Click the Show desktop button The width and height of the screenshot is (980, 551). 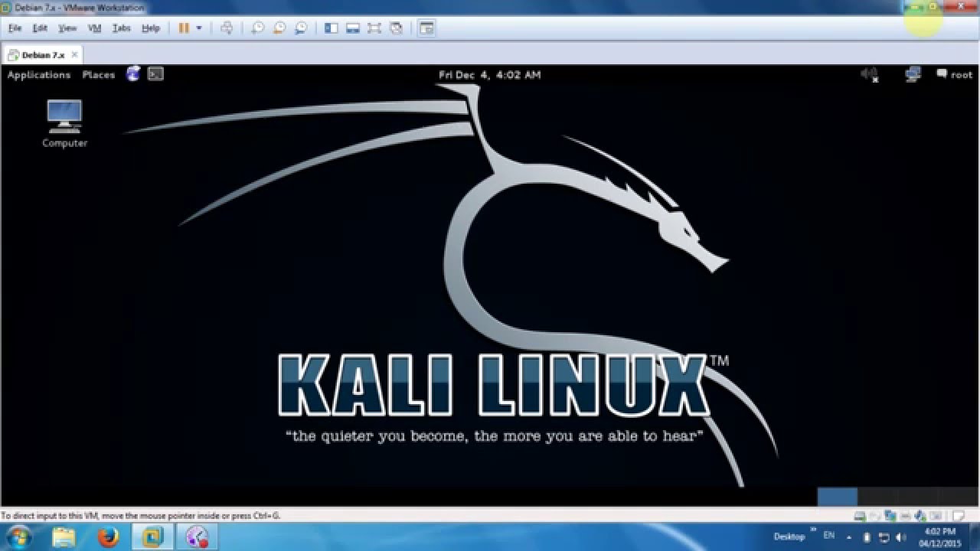pos(974,537)
